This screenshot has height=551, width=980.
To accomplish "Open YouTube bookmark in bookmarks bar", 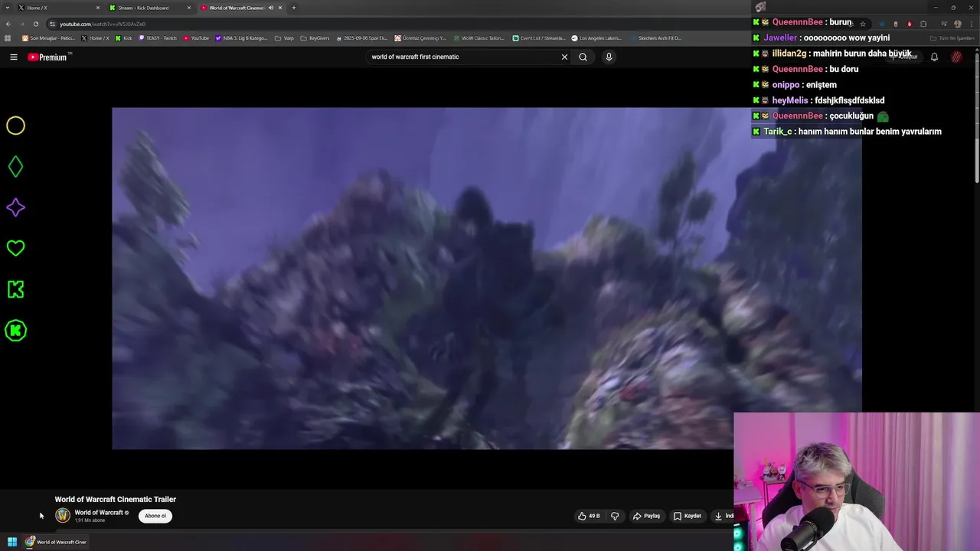I will click(x=196, y=37).
